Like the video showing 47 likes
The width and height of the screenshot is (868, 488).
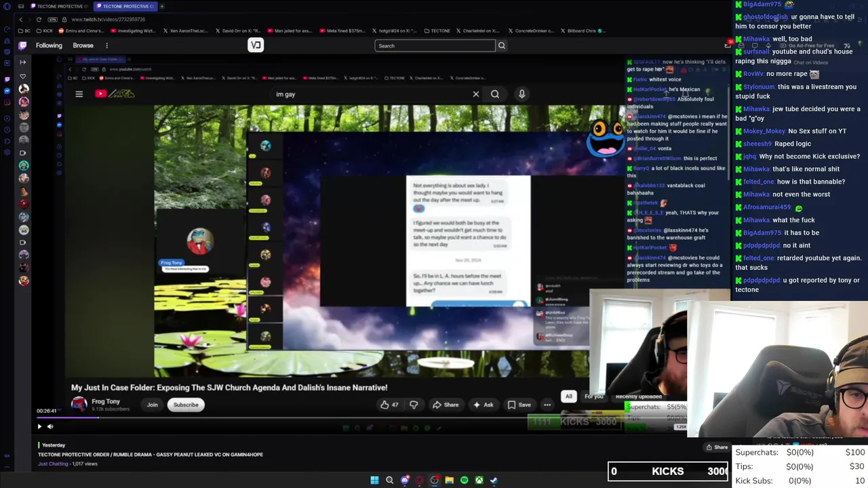[x=389, y=405]
